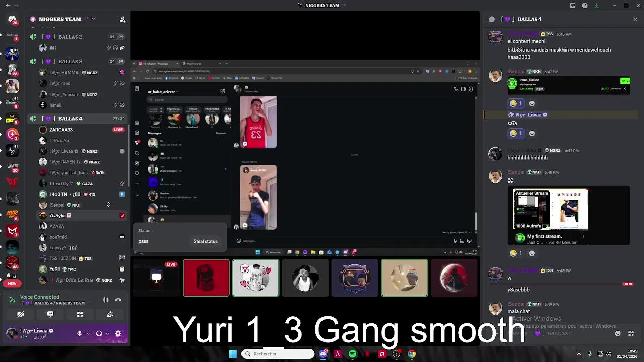Open Google Chrome from the taskbar
Viewport: 644px width, 362px height.
pyautogui.click(x=412, y=354)
